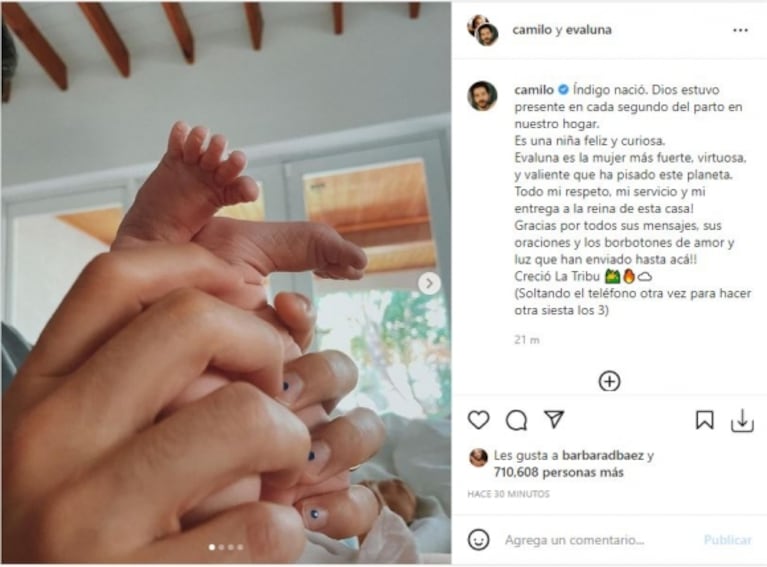Open evaluna profile from the header
The width and height of the screenshot is (767, 567).
tap(588, 30)
